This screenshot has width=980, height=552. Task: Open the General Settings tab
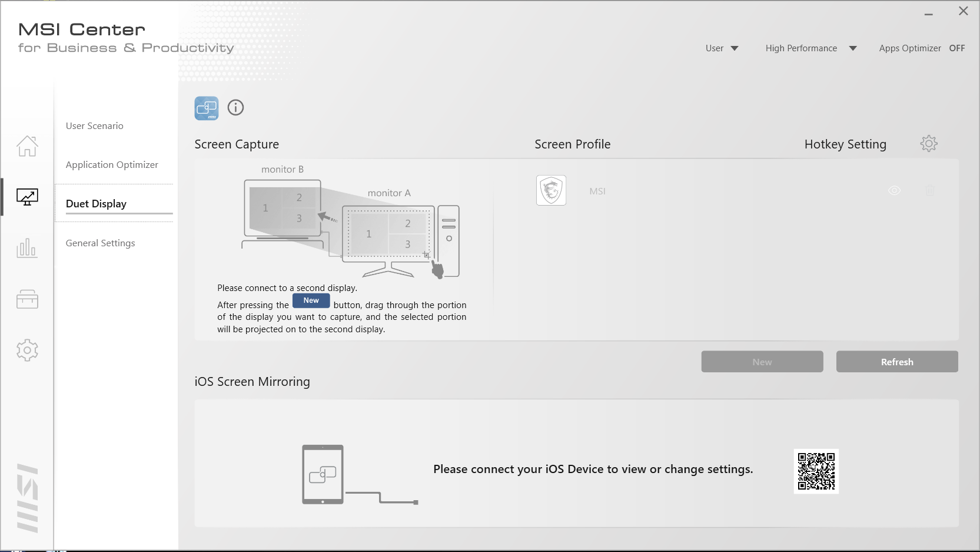click(x=101, y=243)
